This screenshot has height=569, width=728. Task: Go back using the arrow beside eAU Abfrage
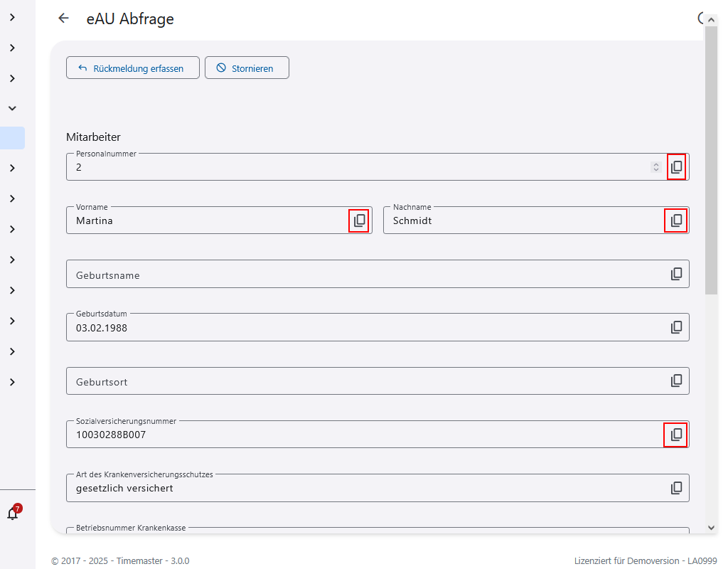pos(64,18)
